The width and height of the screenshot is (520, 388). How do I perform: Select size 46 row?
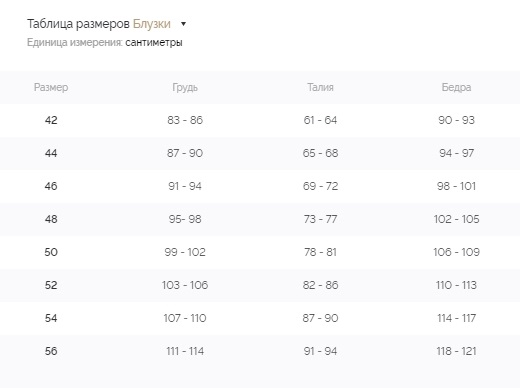pos(260,186)
